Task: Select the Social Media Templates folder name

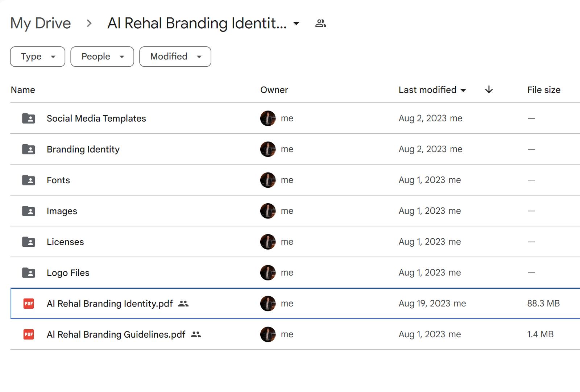Action: pos(96,118)
